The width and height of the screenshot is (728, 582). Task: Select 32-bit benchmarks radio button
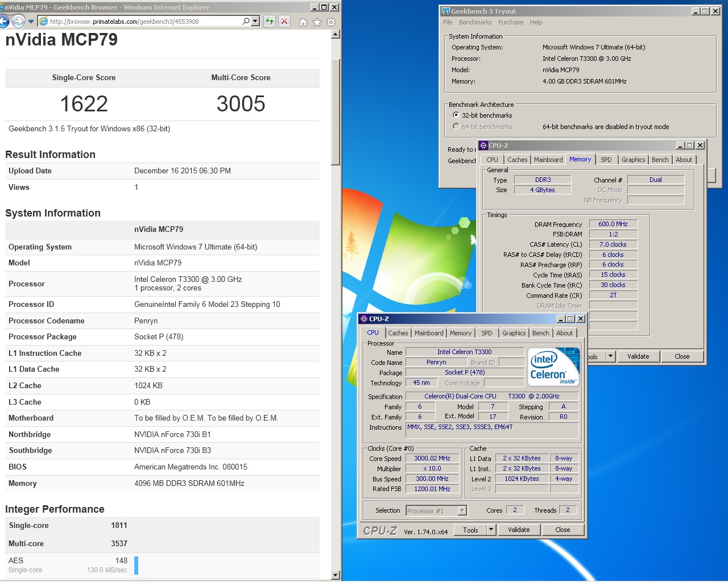click(456, 115)
